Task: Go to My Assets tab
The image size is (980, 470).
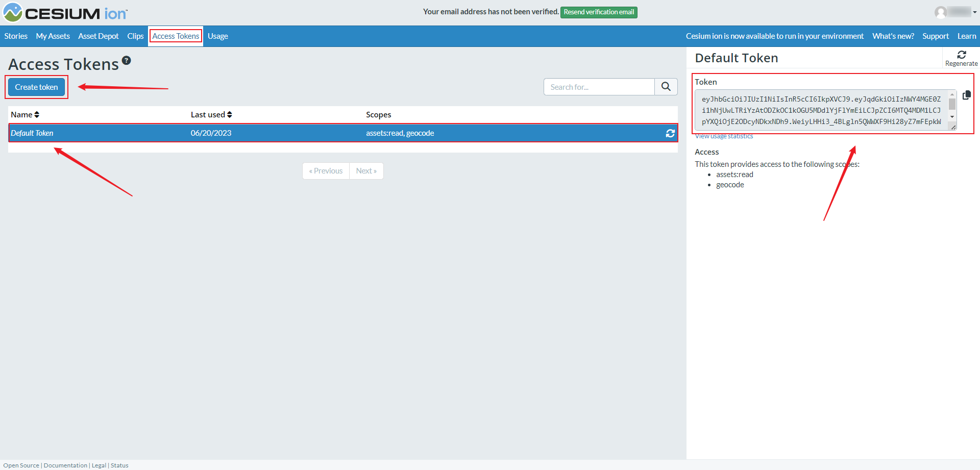Action: 53,36
